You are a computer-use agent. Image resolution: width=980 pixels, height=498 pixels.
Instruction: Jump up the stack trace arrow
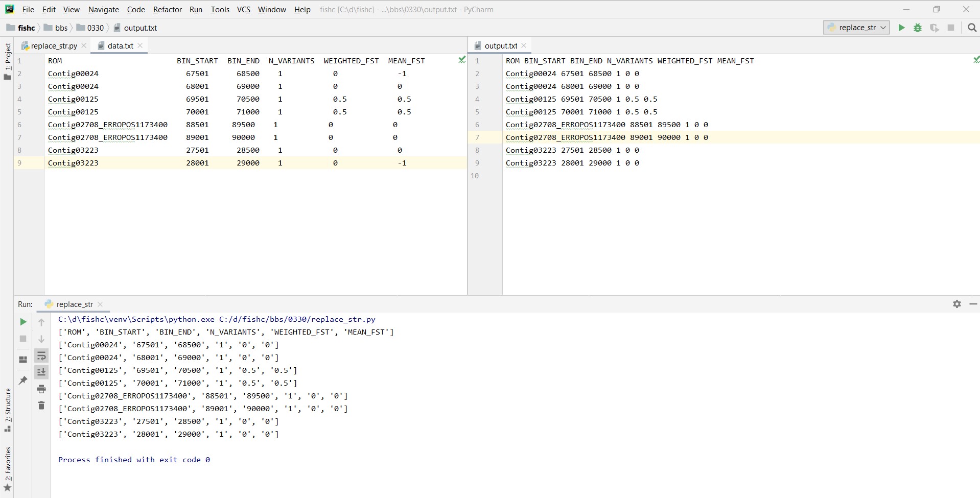tap(41, 322)
